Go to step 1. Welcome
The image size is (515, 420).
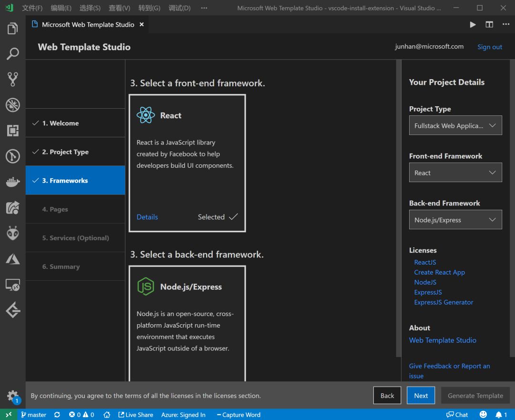click(75, 123)
